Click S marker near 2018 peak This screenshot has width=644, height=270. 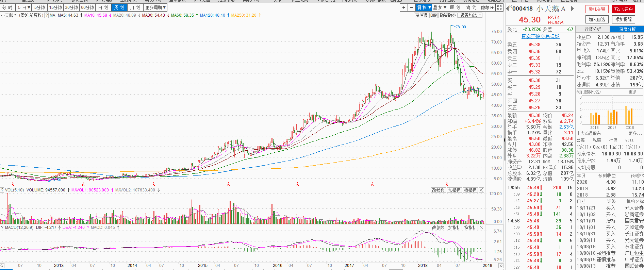[447, 184]
